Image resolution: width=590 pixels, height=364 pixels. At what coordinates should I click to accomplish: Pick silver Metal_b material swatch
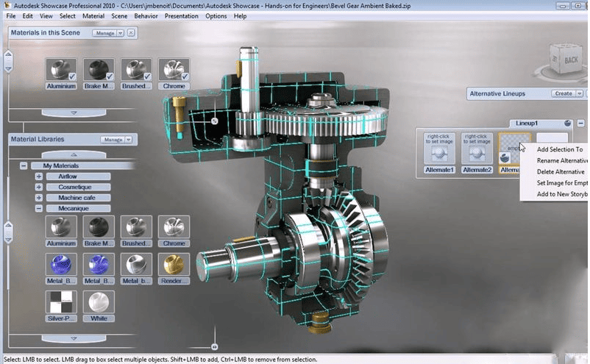point(136,265)
